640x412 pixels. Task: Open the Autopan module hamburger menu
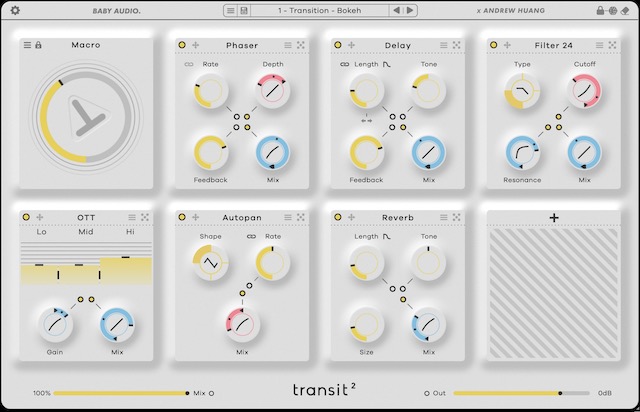pyautogui.click(x=288, y=216)
